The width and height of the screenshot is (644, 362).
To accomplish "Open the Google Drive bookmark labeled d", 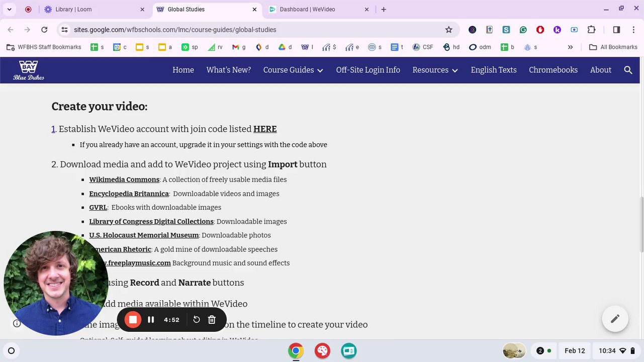I will pyautogui.click(x=285, y=47).
